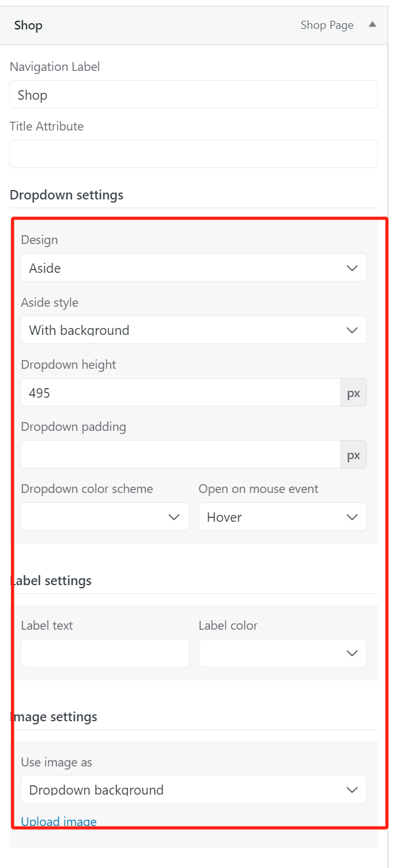
Task: Collapse the Shop panel with the arrow
Action: pos(371,25)
